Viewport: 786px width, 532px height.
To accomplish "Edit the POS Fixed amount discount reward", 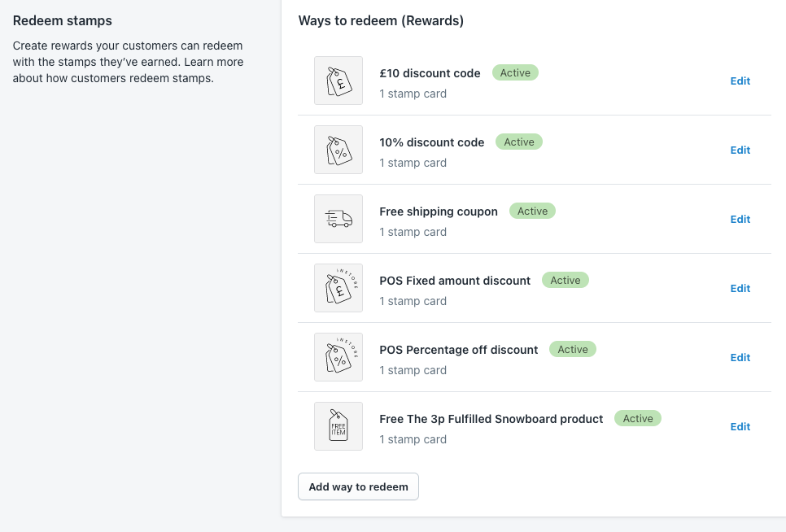I will tap(740, 288).
